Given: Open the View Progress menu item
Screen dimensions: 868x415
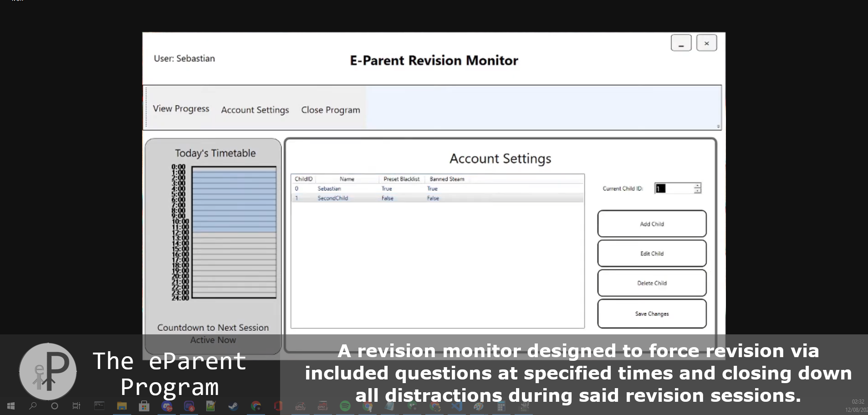Looking at the screenshot, I should tap(181, 109).
